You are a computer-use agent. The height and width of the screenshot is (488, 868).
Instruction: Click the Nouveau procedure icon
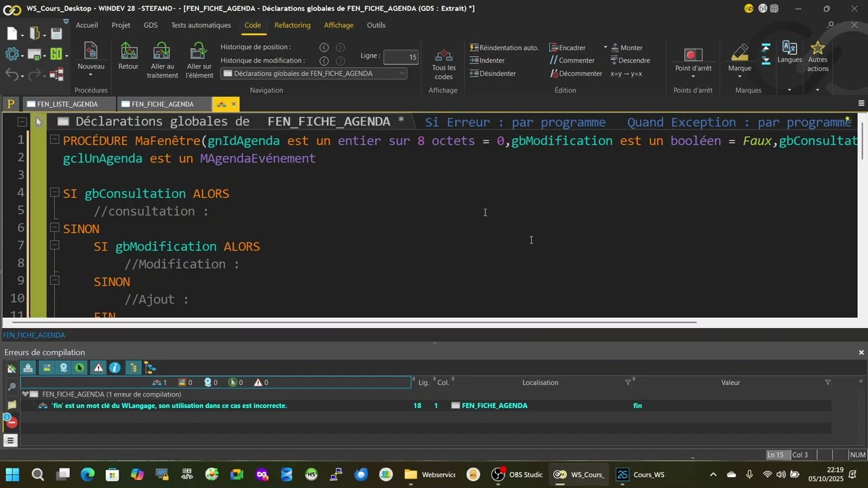(x=91, y=52)
